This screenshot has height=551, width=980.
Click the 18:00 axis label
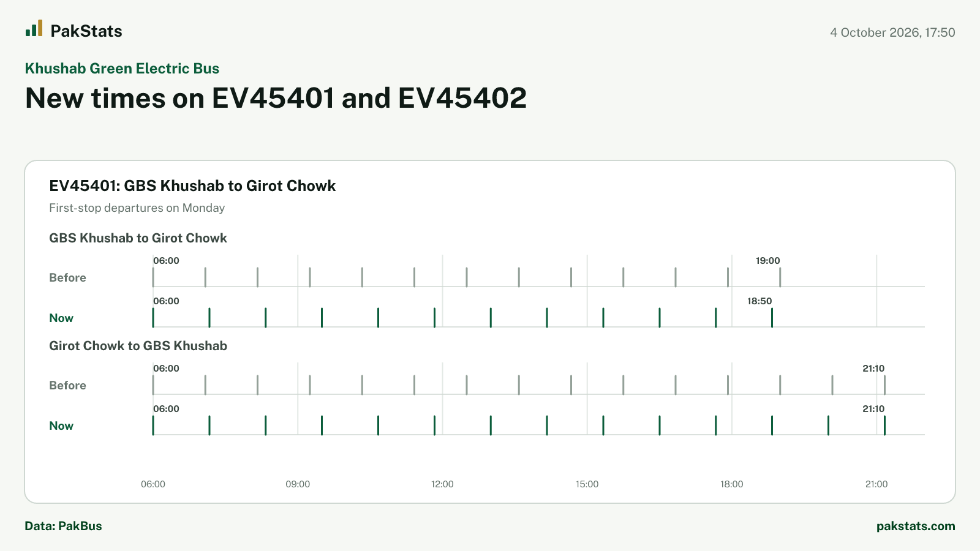tap(731, 484)
